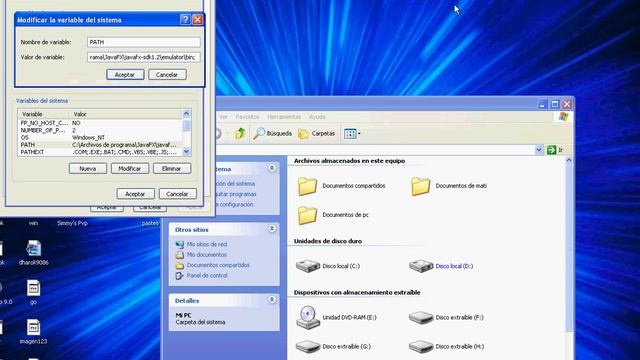Image resolution: width=640 pixels, height=360 pixels.
Task: Click the help question mark button in dialog title
Action: click(185, 19)
